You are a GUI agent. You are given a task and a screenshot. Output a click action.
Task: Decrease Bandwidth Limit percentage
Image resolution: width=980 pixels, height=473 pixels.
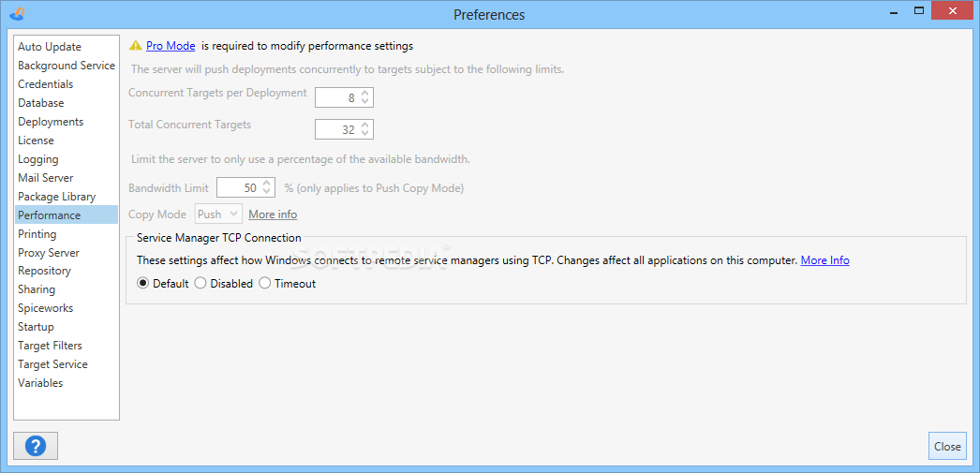[x=267, y=192]
